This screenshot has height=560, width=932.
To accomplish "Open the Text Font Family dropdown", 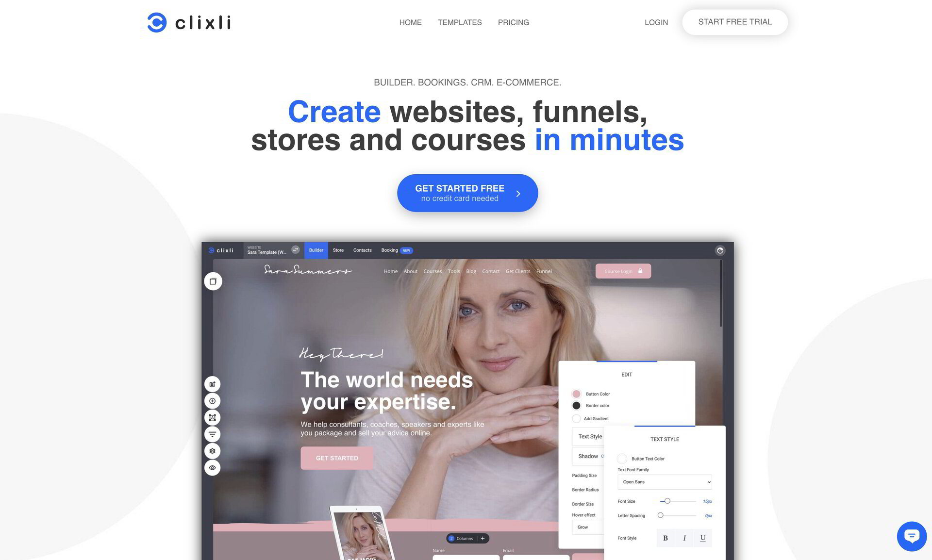I will point(664,481).
